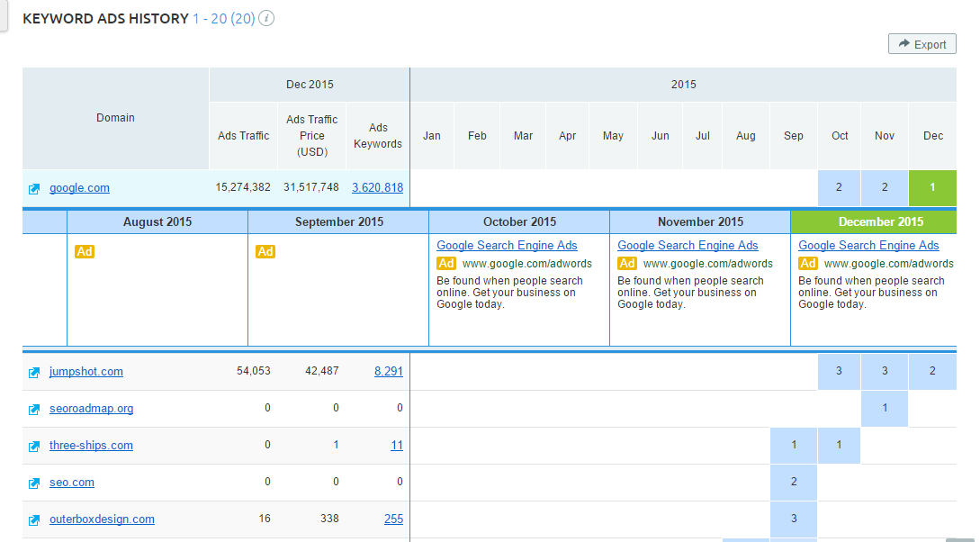Click the Ad badge under August 2015

tap(85, 251)
